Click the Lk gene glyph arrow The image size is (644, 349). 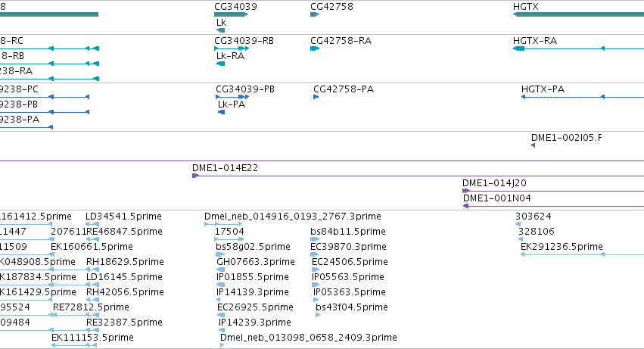(220, 30)
